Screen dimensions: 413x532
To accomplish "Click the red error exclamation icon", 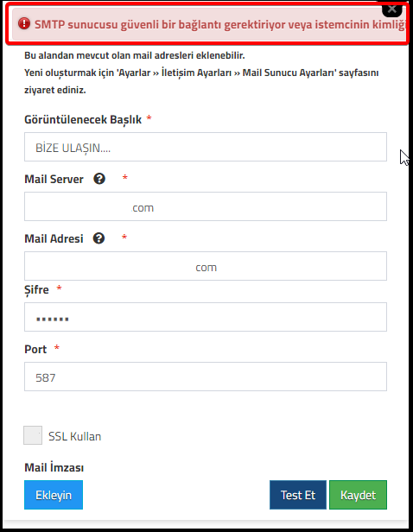I will (x=24, y=24).
